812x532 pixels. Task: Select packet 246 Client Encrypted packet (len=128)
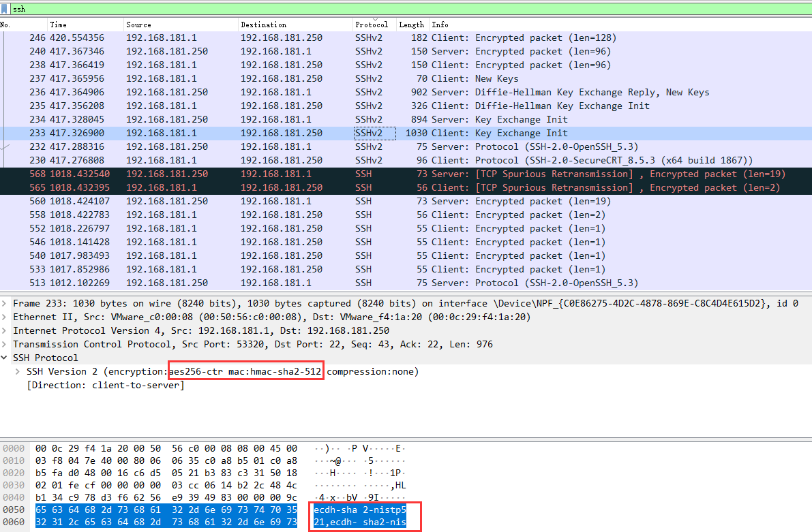[x=406, y=37]
